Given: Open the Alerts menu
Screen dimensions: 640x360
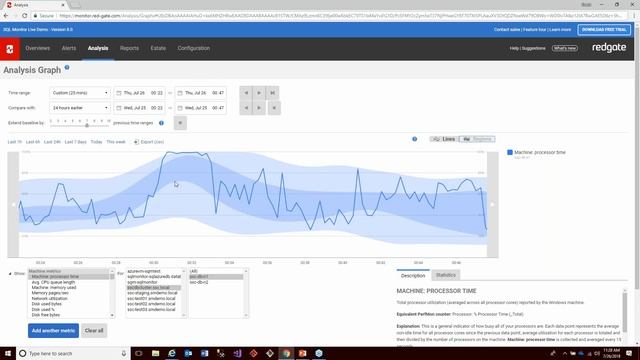Looking at the screenshot, I should click(69, 48).
